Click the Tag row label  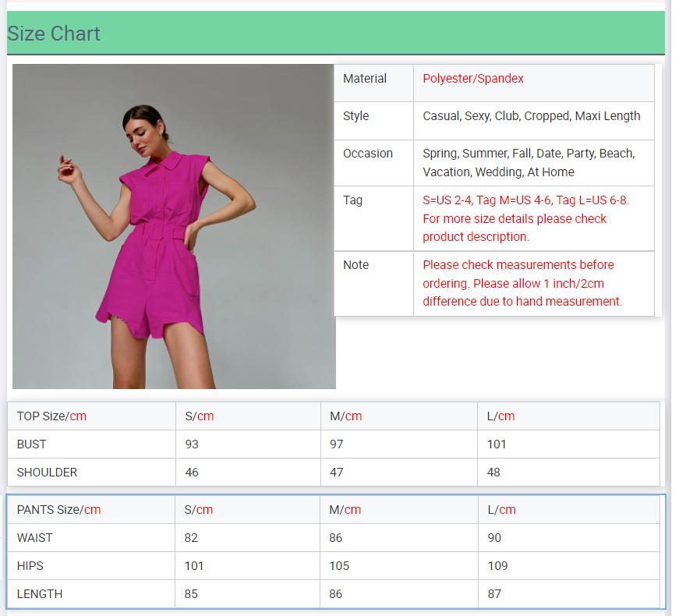point(353,200)
